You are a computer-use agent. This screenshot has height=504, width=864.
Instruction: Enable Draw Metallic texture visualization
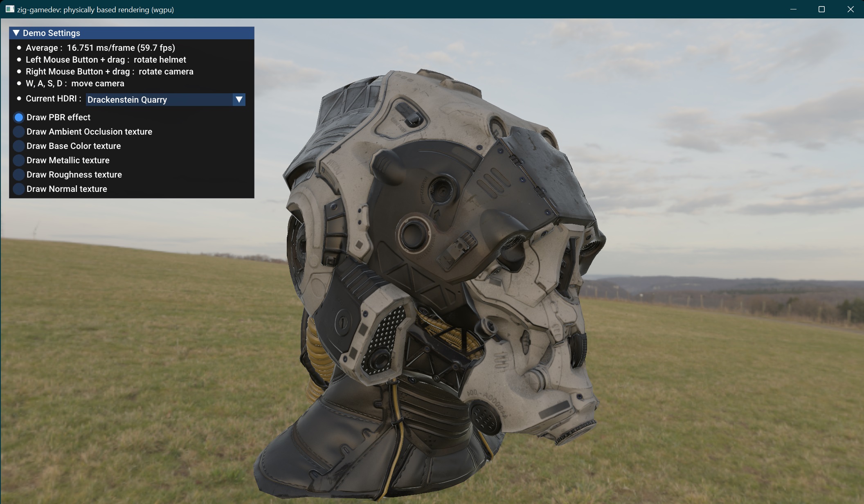click(x=68, y=160)
